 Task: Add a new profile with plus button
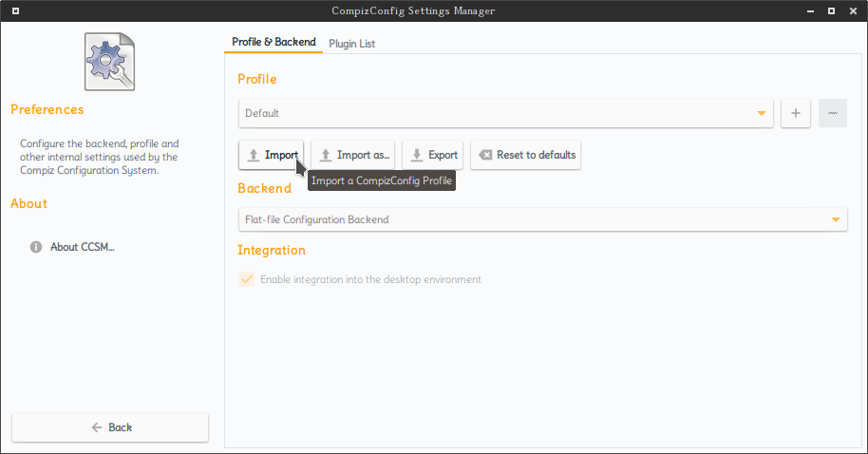point(796,113)
